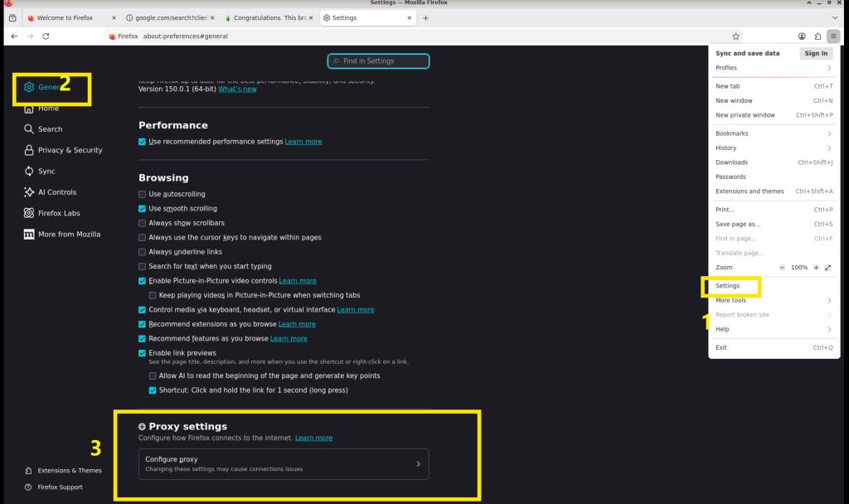The image size is (849, 504).
Task: Open Extensions & Themes sidebar link
Action: (x=63, y=471)
